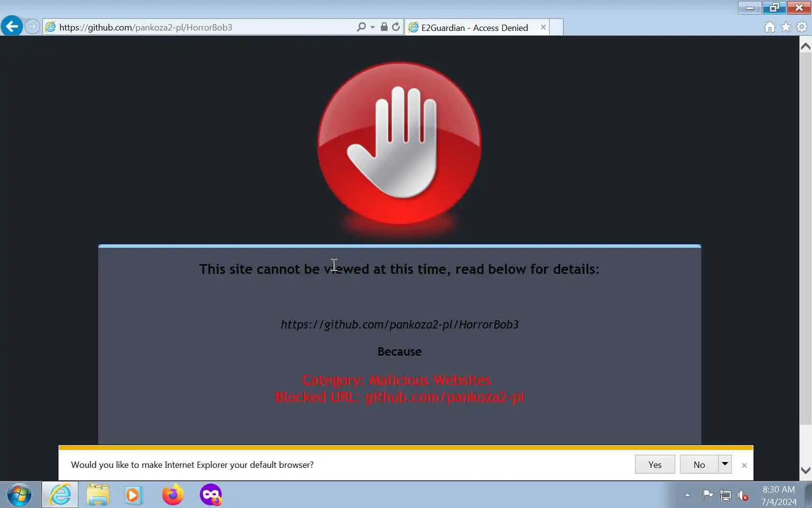Dismiss the default browser notification bar
The height and width of the screenshot is (508, 812).
click(x=744, y=465)
